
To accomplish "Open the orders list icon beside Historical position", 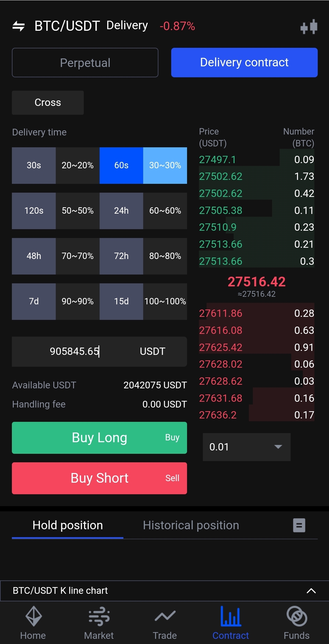I will point(299,525).
